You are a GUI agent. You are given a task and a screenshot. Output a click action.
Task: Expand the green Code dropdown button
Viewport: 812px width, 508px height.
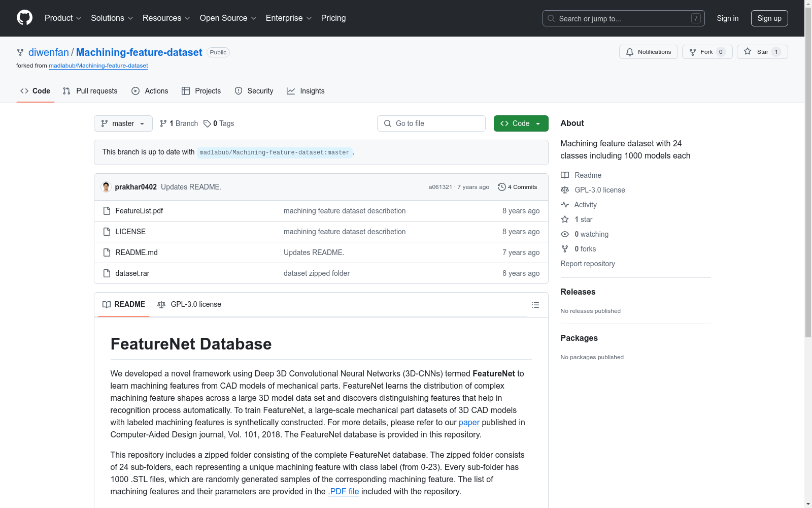pos(521,123)
